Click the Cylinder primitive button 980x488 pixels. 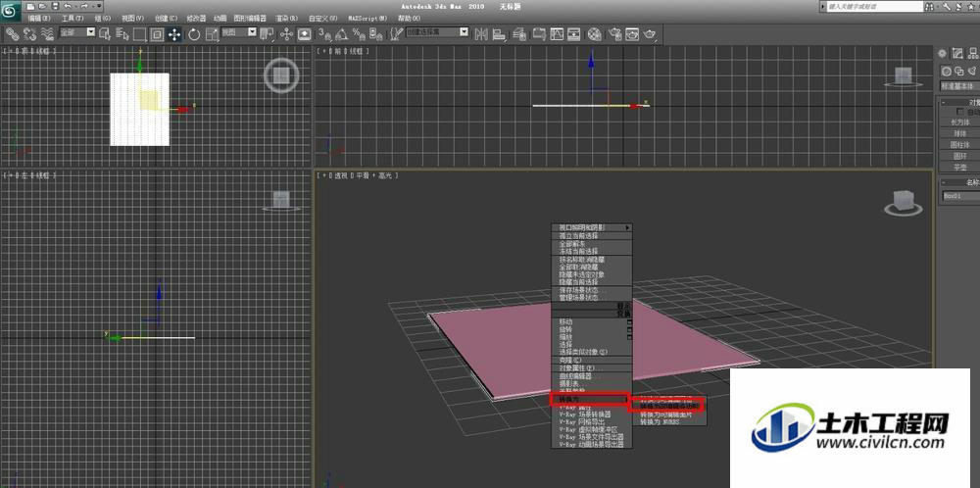[x=960, y=145]
